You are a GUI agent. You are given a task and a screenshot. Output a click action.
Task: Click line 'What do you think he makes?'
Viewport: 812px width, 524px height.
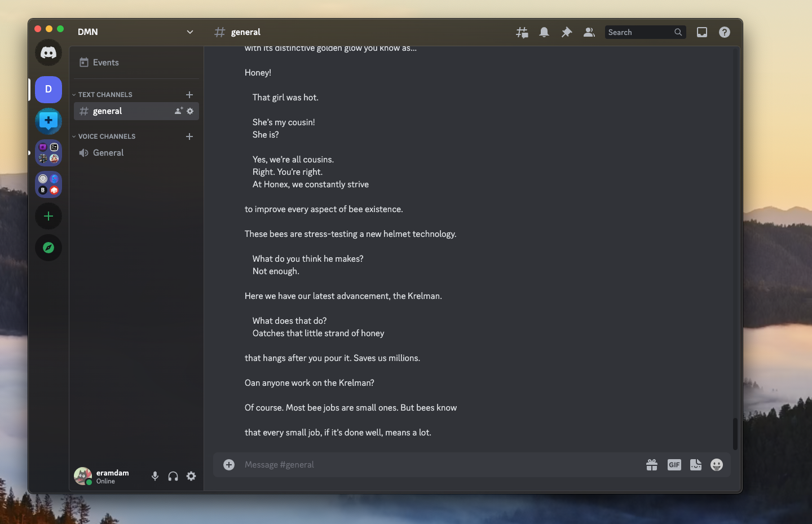(x=308, y=259)
